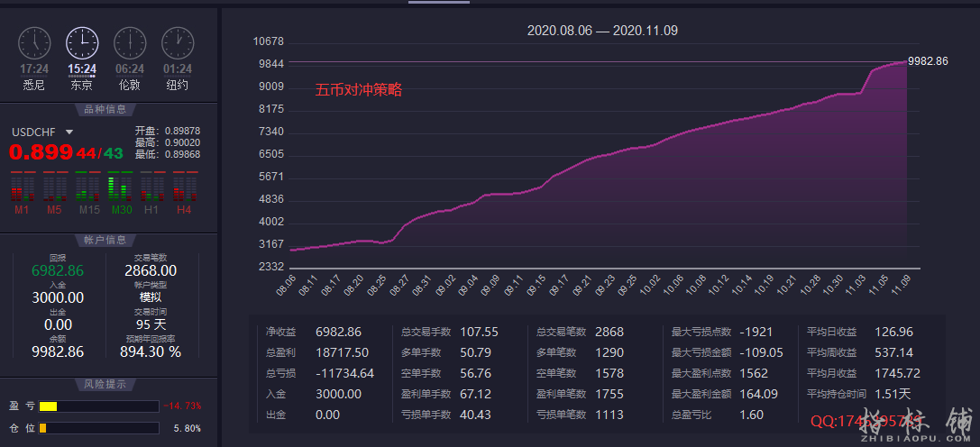
Task: Click the Sydney (悉尼) clock icon
Action: [35, 42]
